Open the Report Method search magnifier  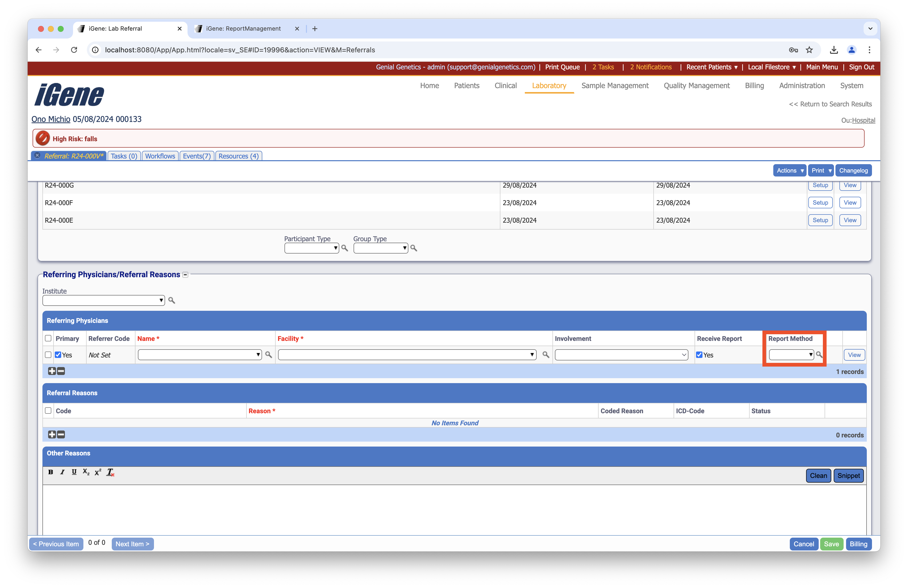(x=819, y=354)
